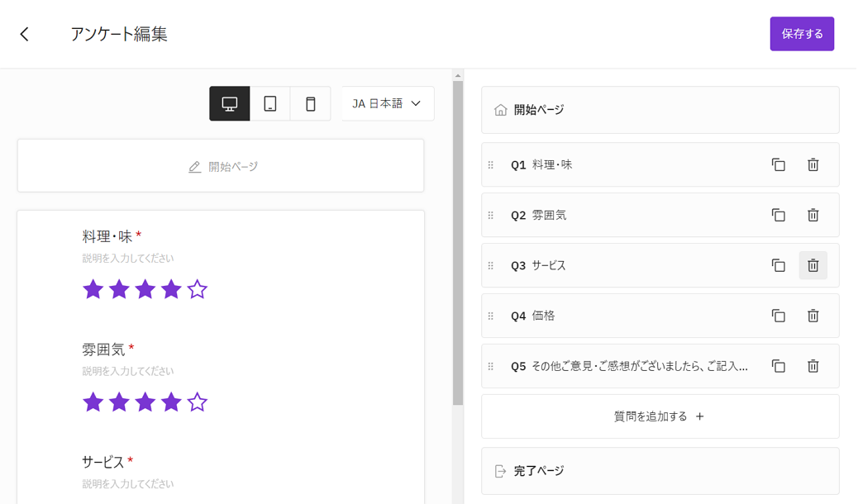This screenshot has width=858, height=504.
Task: Select Q1 料理・味 in the question list
Action: pyautogui.click(x=660, y=164)
